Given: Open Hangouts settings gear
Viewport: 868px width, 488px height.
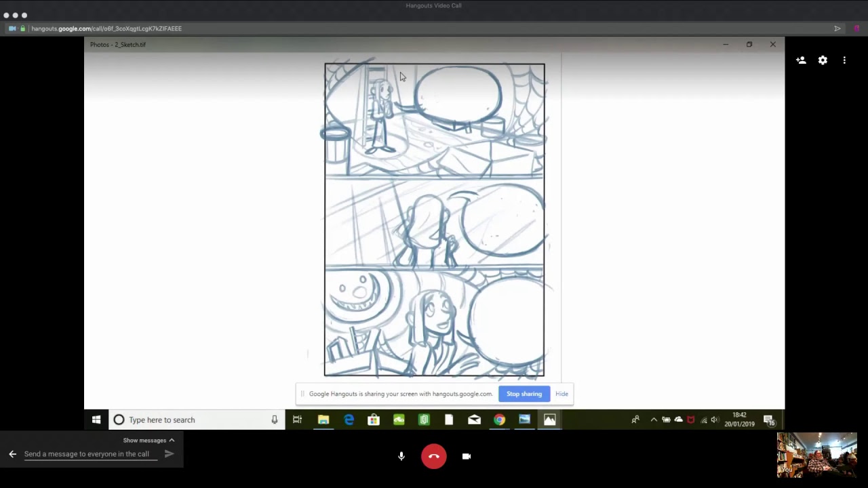Looking at the screenshot, I should (x=823, y=60).
